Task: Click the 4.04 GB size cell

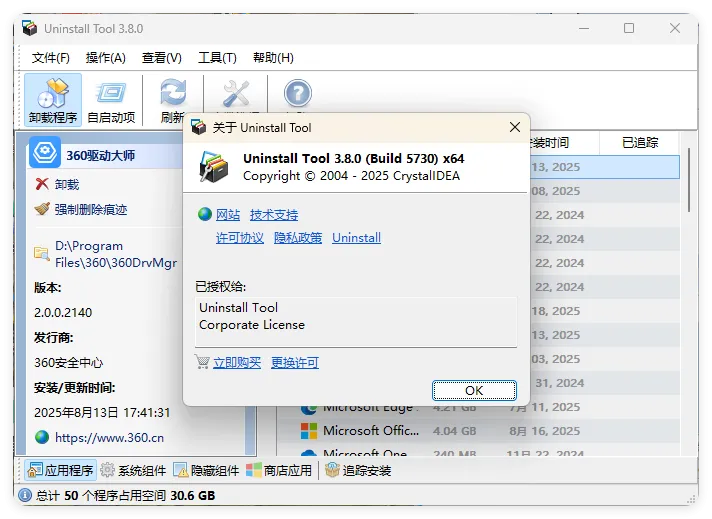Action: click(455, 430)
